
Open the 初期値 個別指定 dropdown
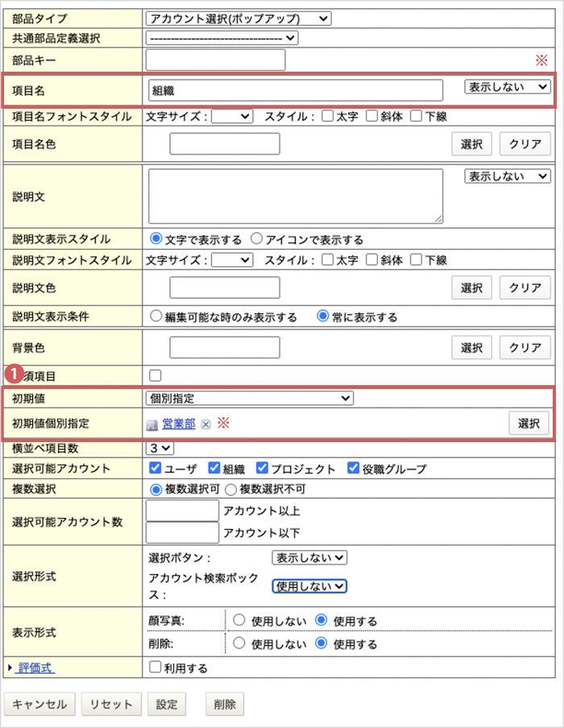point(250,399)
